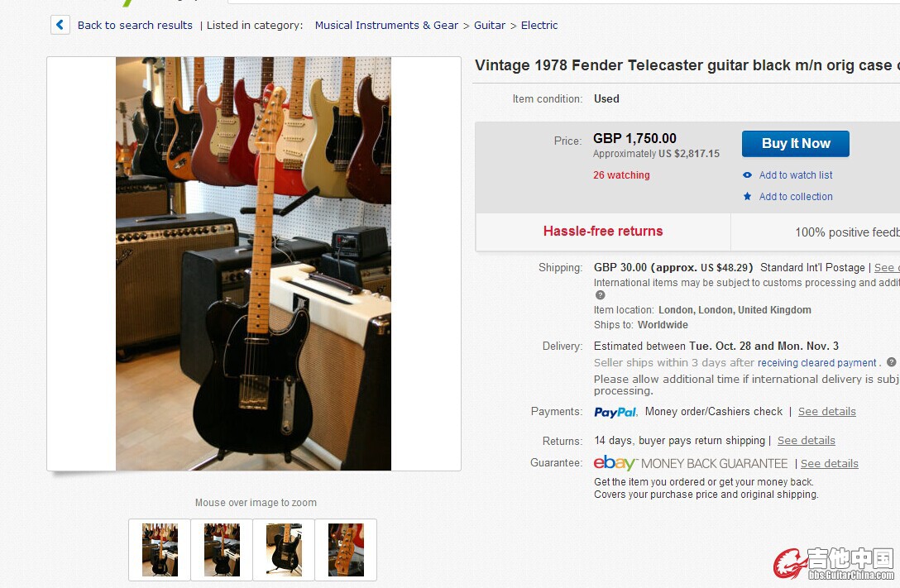Image resolution: width=900 pixels, height=588 pixels.
Task: Go back to search results
Action: pyautogui.click(x=135, y=26)
